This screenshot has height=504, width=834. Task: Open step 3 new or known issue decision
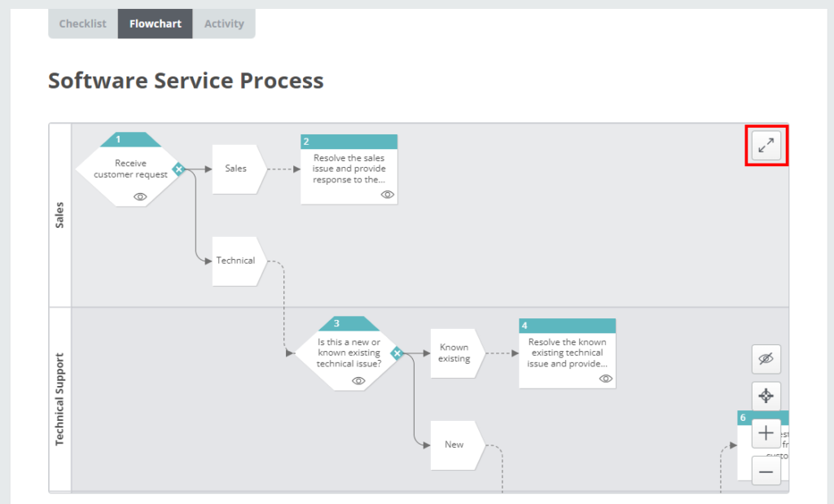pyautogui.click(x=349, y=353)
